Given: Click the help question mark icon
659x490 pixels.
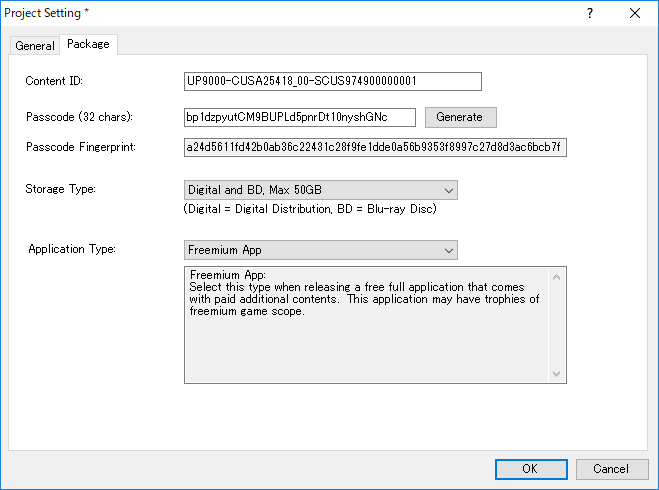Looking at the screenshot, I should 590,13.
